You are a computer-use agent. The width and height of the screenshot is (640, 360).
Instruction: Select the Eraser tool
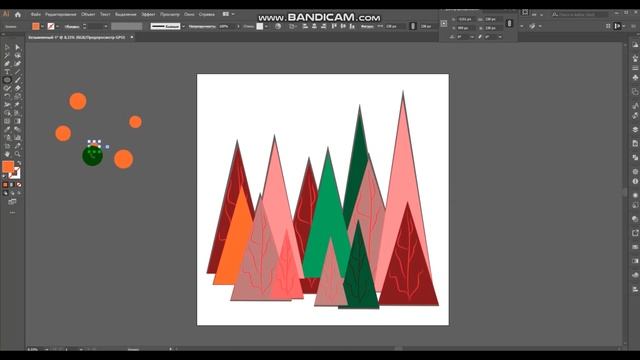18,88
